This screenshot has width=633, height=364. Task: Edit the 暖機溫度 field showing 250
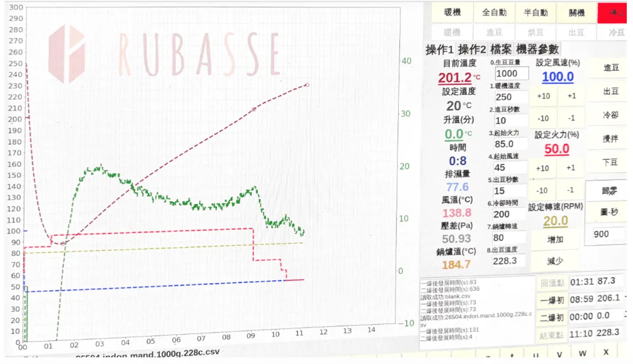tap(511, 97)
